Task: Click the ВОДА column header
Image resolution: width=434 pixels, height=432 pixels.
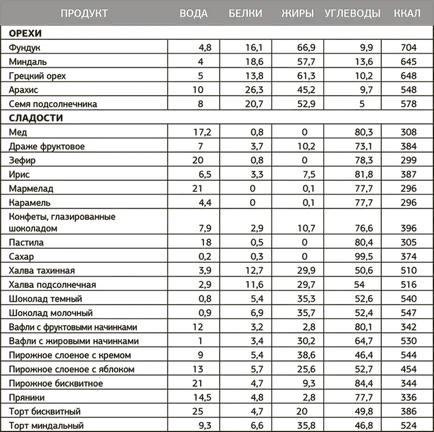Action: point(193,13)
